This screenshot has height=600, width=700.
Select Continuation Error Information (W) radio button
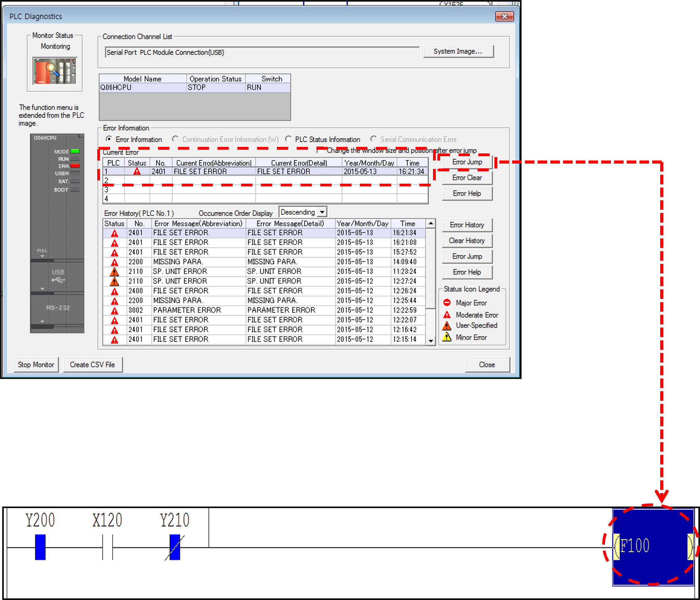(x=175, y=139)
